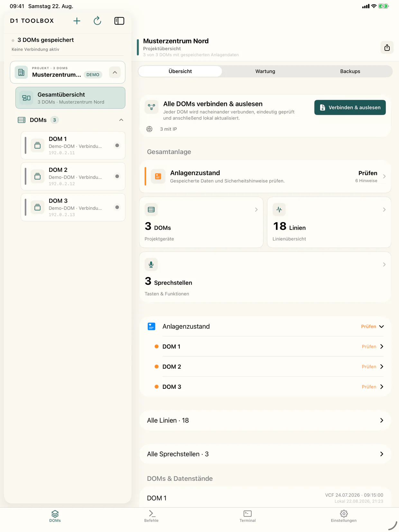Click the globe icon next to 3 mit IP
The height and width of the screenshot is (532, 399).
[149, 129]
